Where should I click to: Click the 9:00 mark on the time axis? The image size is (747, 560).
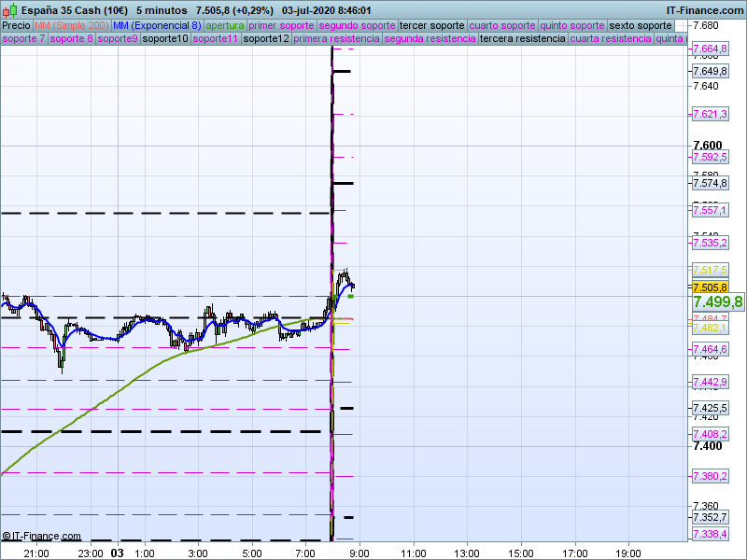359,553
